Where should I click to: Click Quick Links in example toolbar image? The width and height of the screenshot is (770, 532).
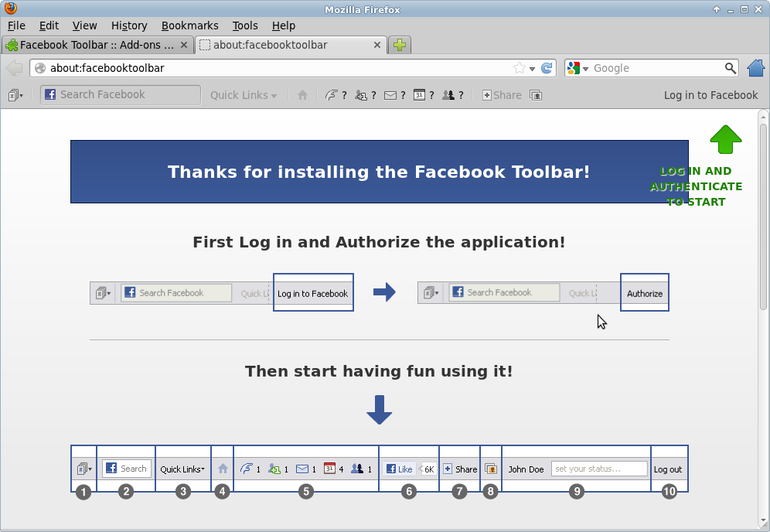182,469
